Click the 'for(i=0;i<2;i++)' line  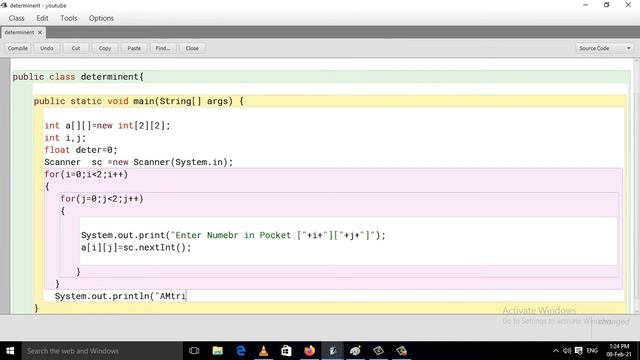(x=86, y=175)
